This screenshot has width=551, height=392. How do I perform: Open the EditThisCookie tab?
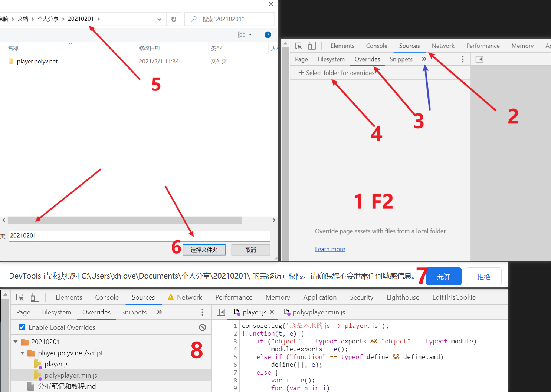454,297
